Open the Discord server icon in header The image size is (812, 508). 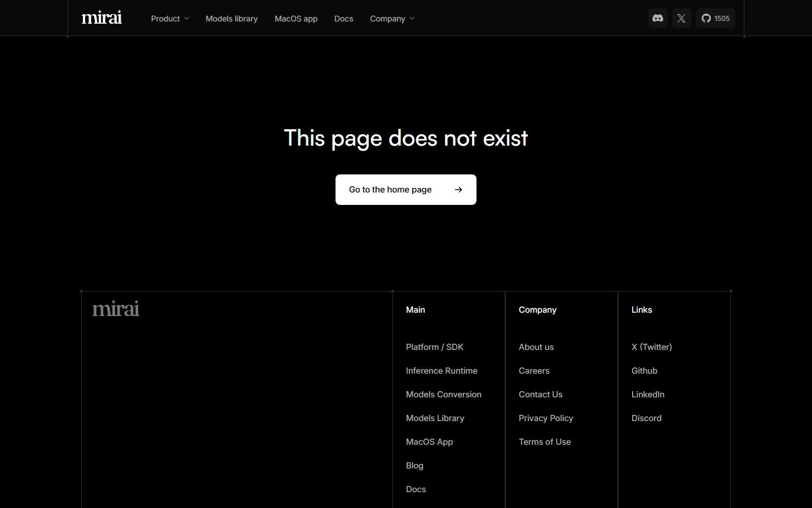(x=657, y=18)
